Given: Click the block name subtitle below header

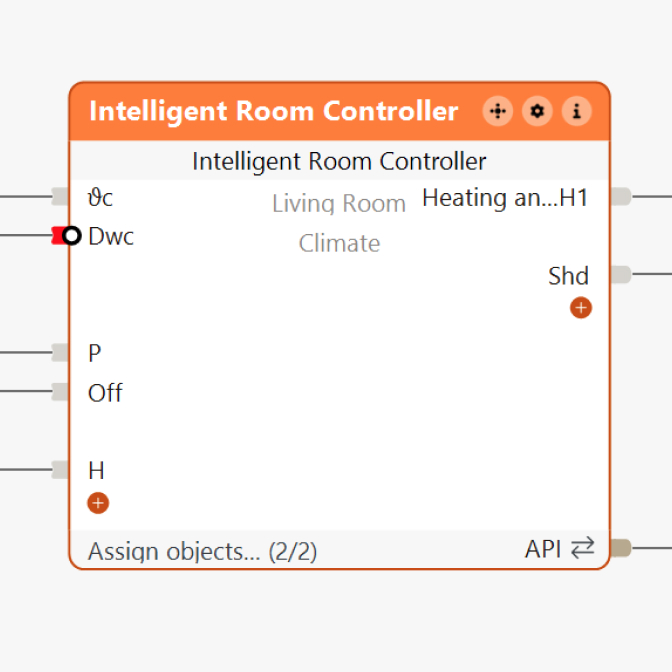Looking at the screenshot, I should [x=339, y=161].
